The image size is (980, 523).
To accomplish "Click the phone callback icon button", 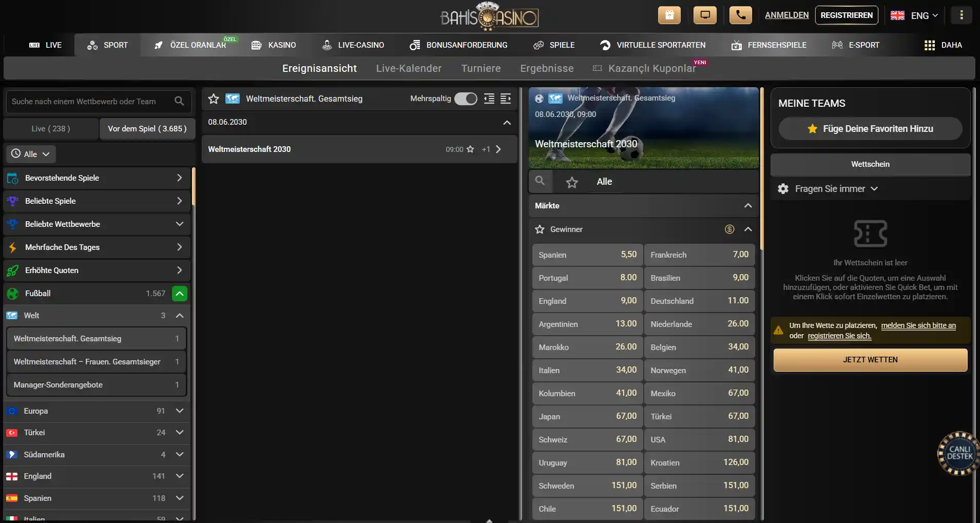I will pos(740,15).
